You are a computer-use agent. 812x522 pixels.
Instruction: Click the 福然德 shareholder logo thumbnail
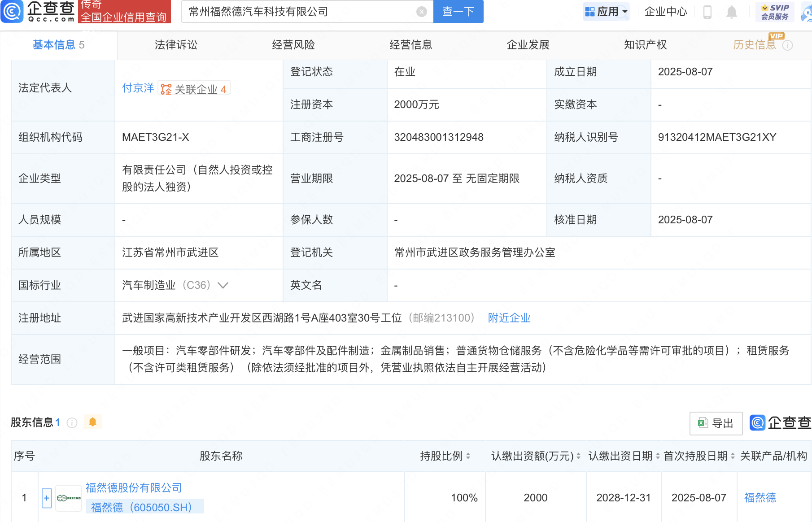pyautogui.click(x=69, y=498)
